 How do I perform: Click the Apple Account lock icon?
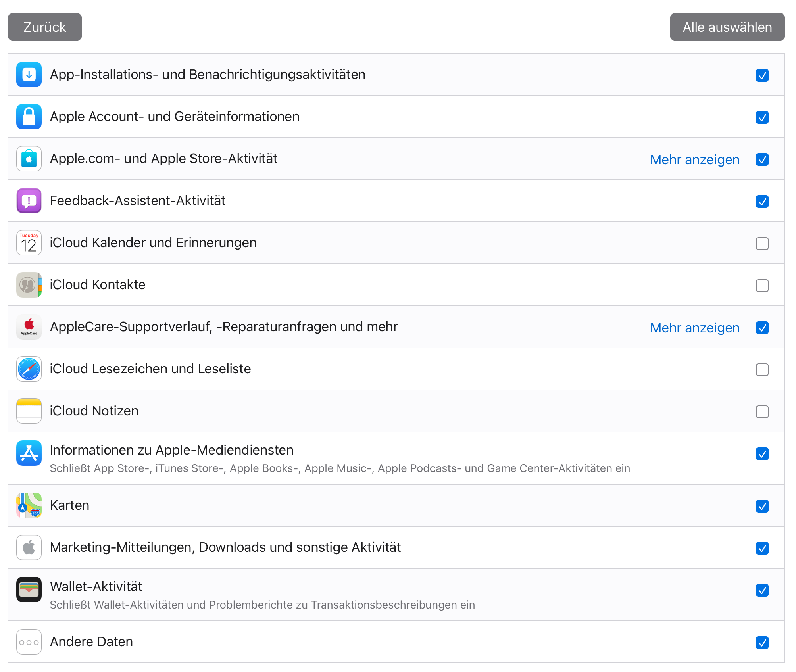point(29,117)
